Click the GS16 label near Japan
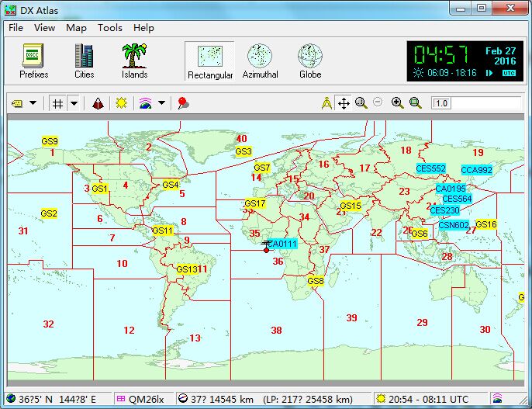Image resolution: width=532 pixels, height=409 pixels. 486,224
